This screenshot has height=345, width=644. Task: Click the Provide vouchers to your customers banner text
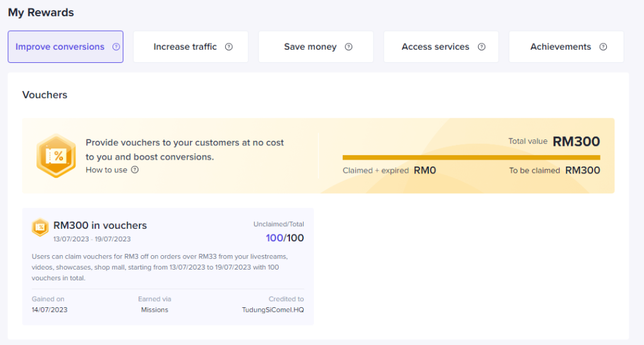tap(185, 150)
